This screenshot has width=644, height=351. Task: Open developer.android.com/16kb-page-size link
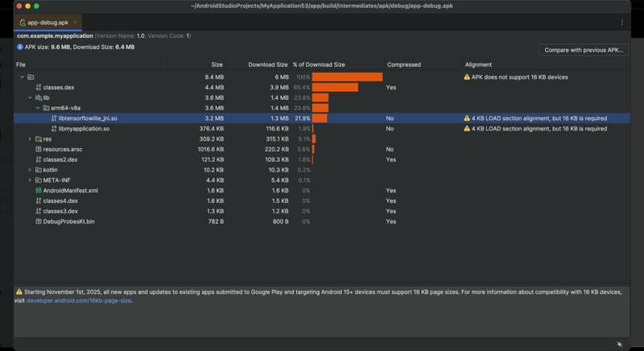78,300
